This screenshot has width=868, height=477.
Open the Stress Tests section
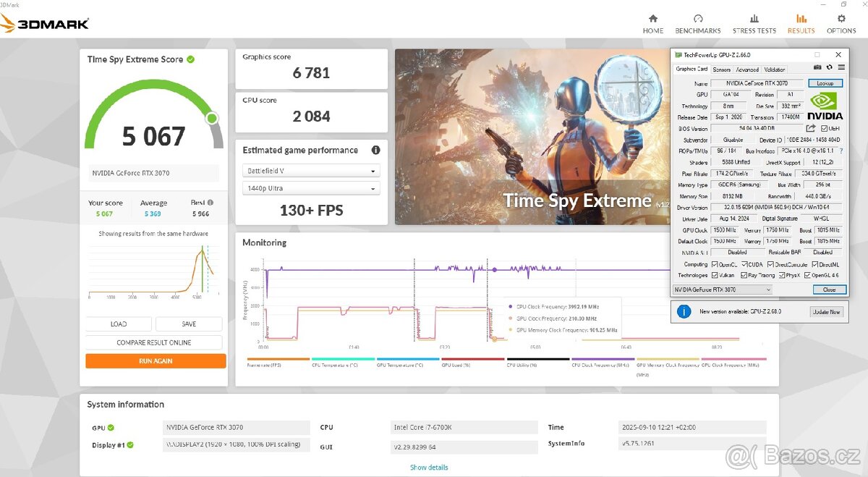(x=754, y=23)
